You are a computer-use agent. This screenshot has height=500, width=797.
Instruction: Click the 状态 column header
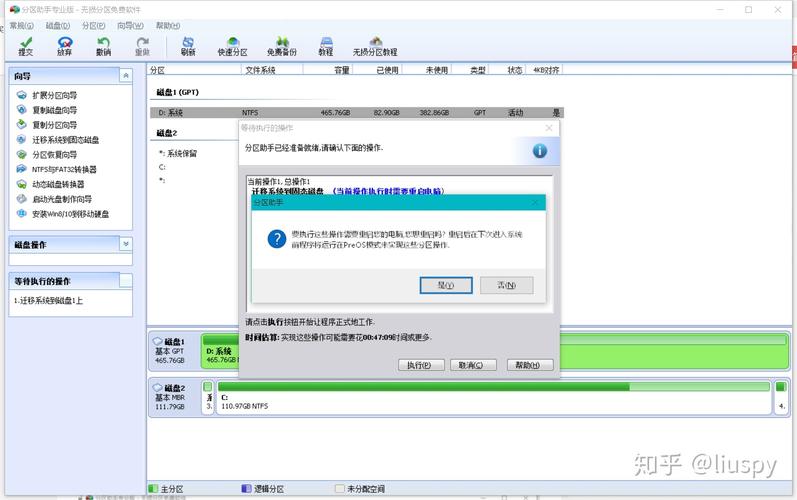(508, 70)
